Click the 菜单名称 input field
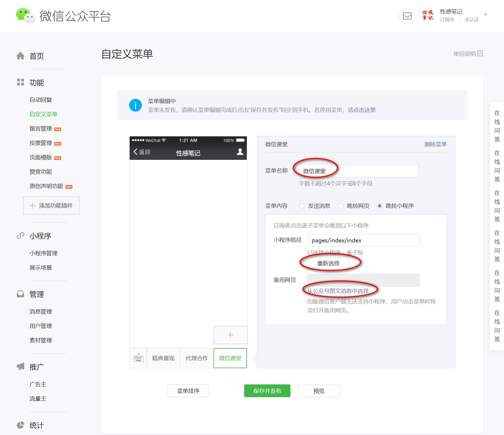The image size is (504, 435). 358,171
